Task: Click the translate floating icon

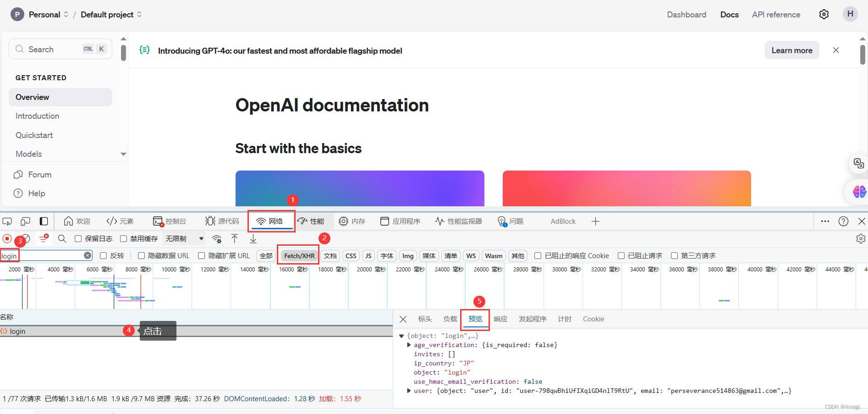Action: [858, 163]
